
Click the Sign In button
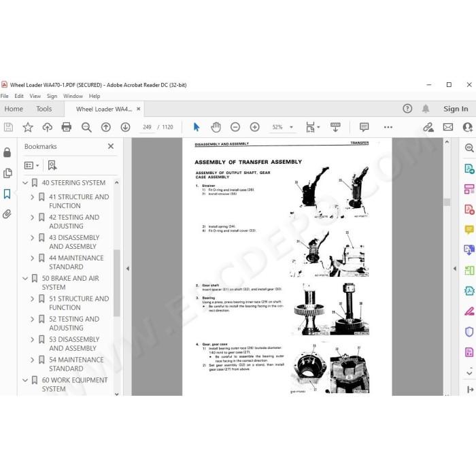tap(456, 109)
